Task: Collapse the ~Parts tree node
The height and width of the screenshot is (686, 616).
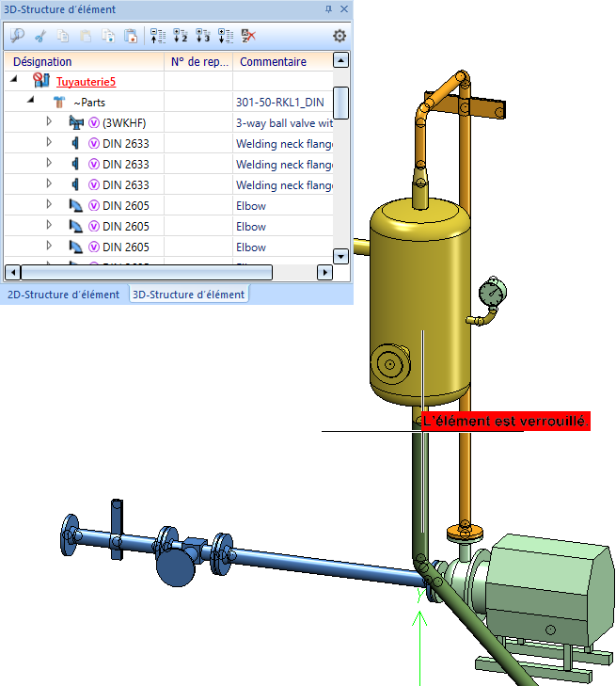Action: point(31,100)
